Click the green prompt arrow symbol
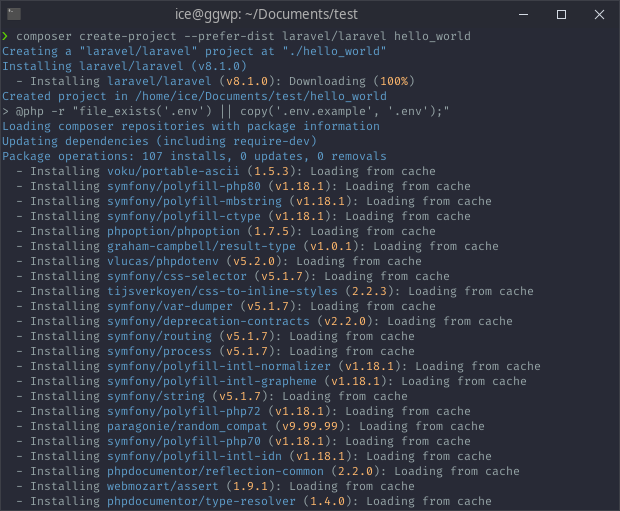This screenshot has height=511, width=620. click(x=5, y=36)
